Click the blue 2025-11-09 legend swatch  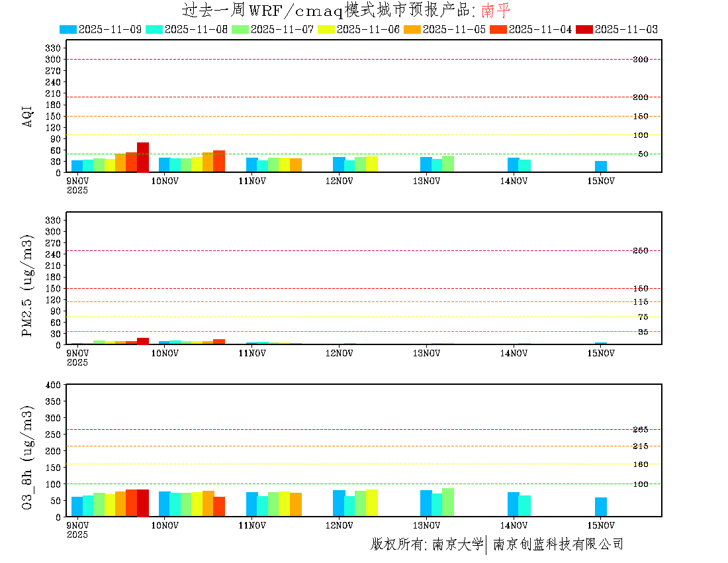[68, 29]
